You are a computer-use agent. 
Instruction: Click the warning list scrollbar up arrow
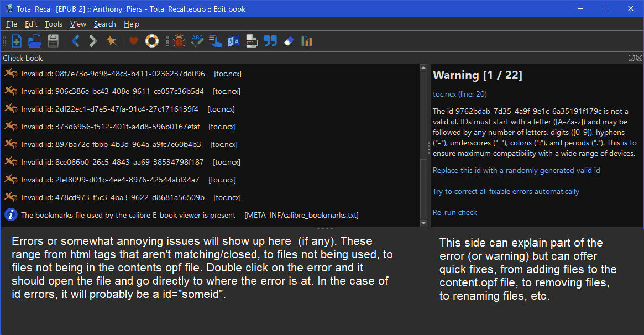pyautogui.click(x=423, y=68)
